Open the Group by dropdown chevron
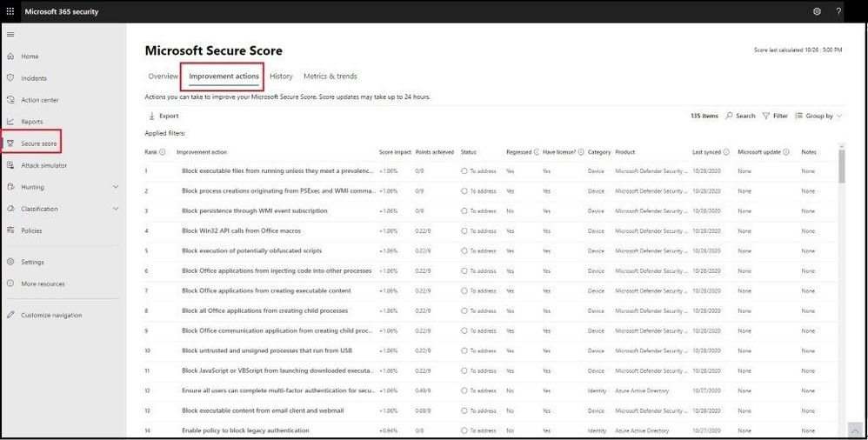Viewport: 868px width, 440px height. click(839, 116)
